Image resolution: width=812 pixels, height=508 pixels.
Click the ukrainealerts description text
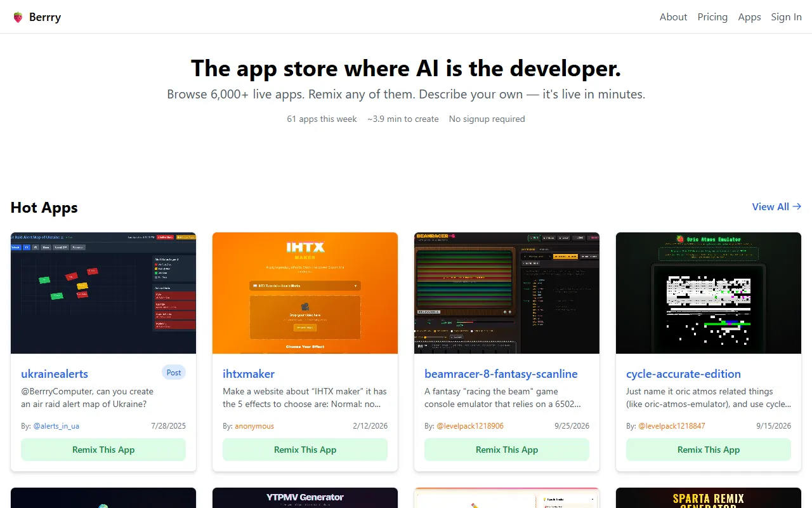click(88, 398)
